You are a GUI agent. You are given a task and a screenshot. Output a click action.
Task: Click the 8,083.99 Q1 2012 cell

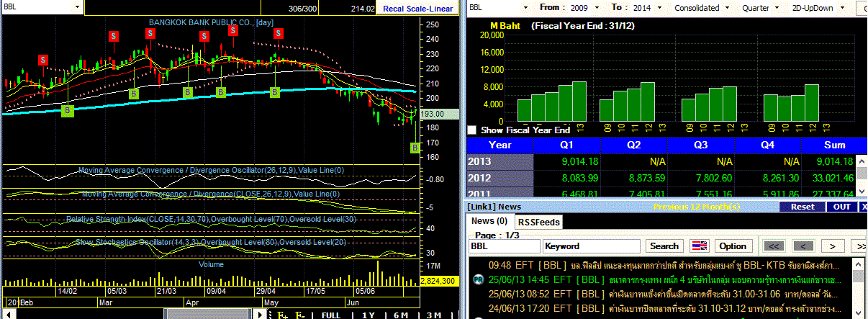click(x=568, y=178)
